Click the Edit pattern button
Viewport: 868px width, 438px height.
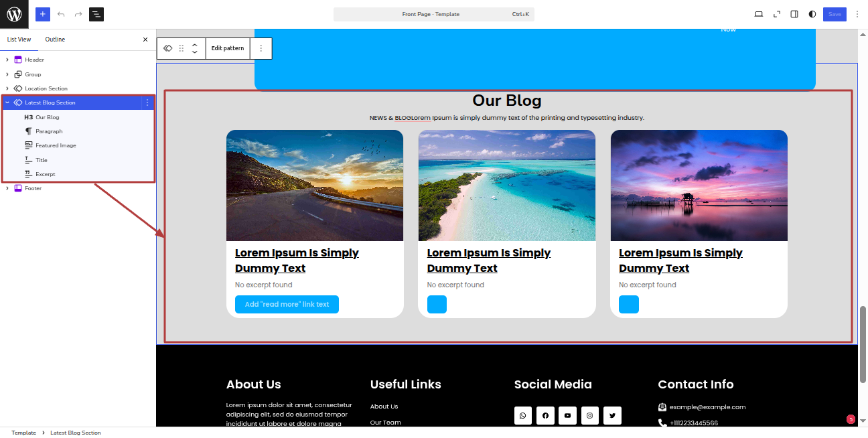[228, 48]
